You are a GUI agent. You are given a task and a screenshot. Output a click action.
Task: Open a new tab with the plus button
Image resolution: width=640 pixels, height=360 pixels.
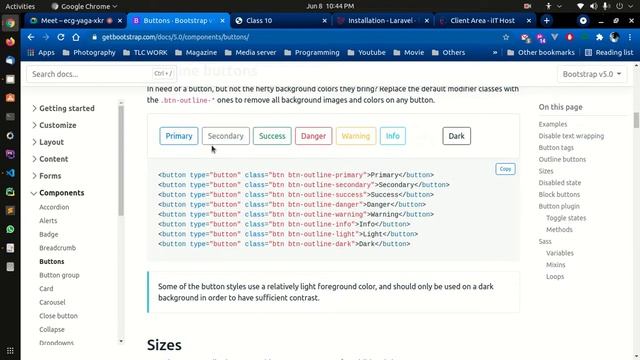pos(547,20)
